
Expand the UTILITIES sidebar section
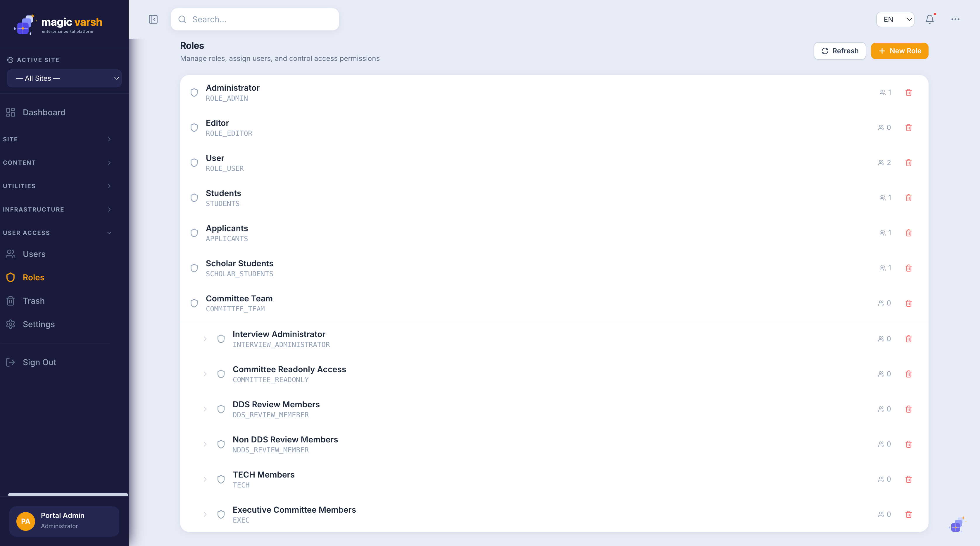57,186
